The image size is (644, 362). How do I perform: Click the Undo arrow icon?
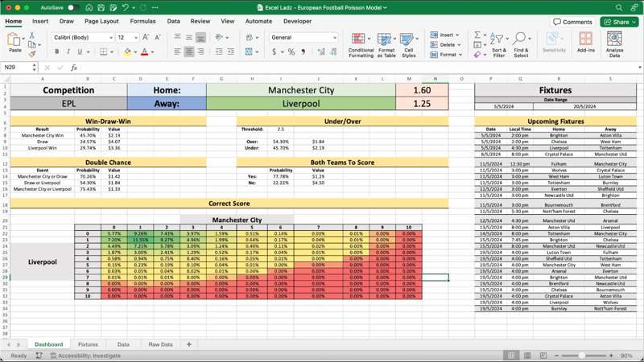126,7
